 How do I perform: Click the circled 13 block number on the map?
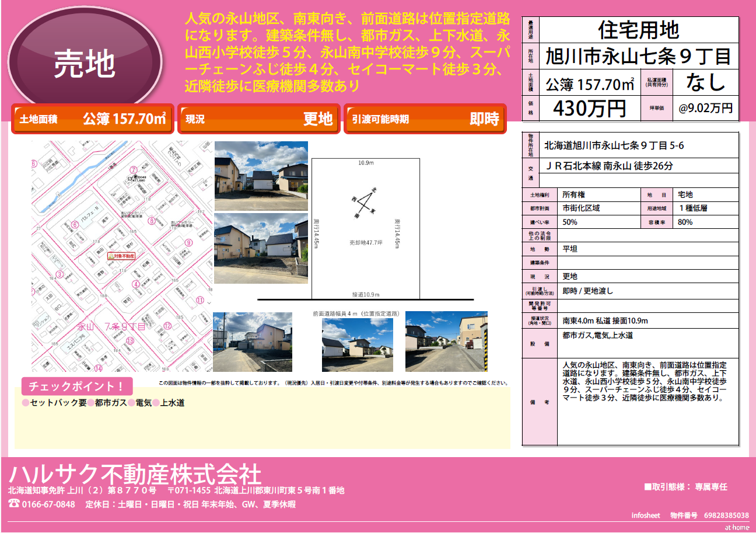[130, 340]
